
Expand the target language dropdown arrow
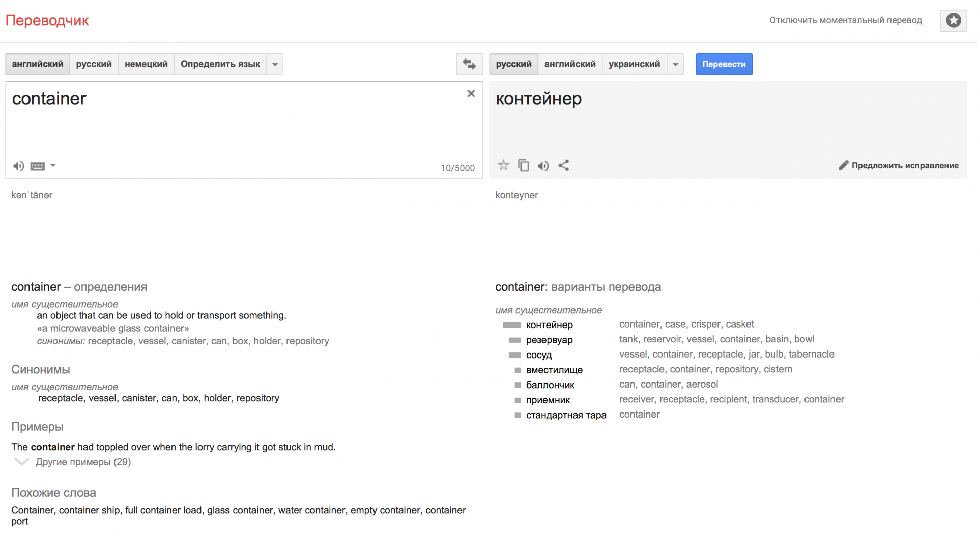tap(675, 64)
